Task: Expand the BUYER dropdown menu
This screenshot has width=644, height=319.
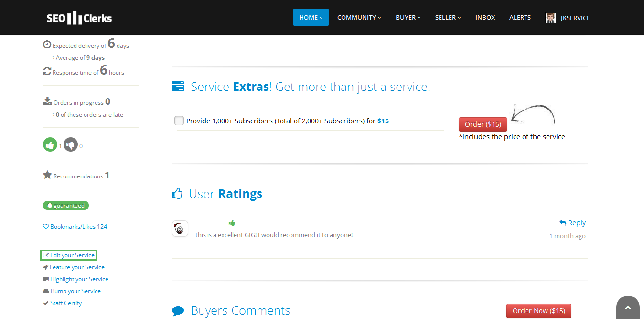Action: [x=408, y=17]
